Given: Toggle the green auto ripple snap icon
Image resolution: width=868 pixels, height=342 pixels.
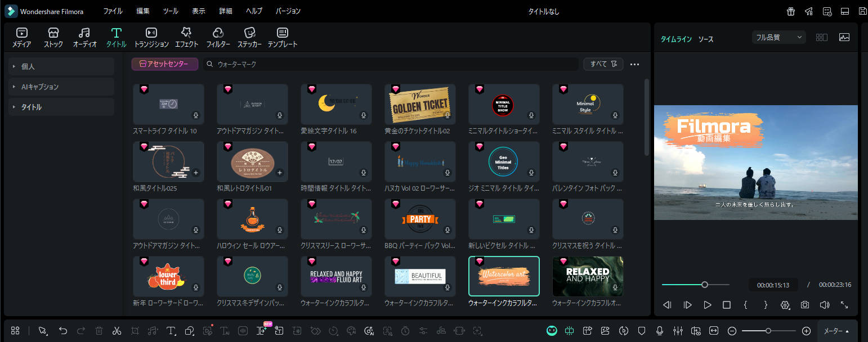Looking at the screenshot, I should (570, 331).
